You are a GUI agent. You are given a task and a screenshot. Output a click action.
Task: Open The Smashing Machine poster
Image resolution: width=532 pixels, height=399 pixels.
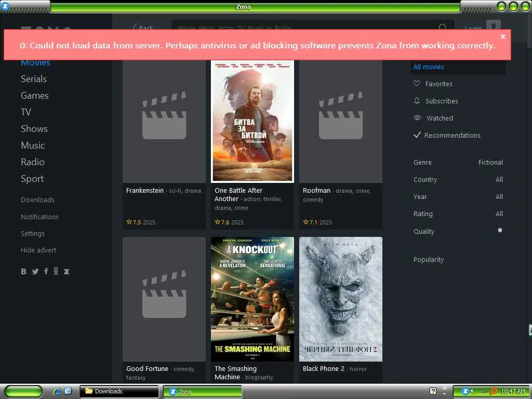[x=252, y=299]
